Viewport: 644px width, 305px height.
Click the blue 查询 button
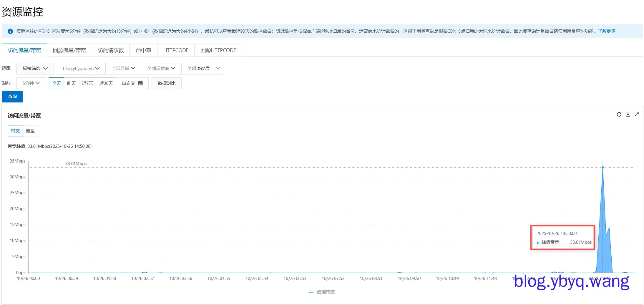click(12, 97)
